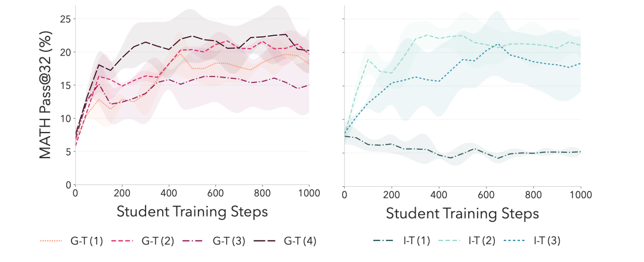Toggle the I-T (2) legend label
644x262 pixels.
(x=483, y=241)
